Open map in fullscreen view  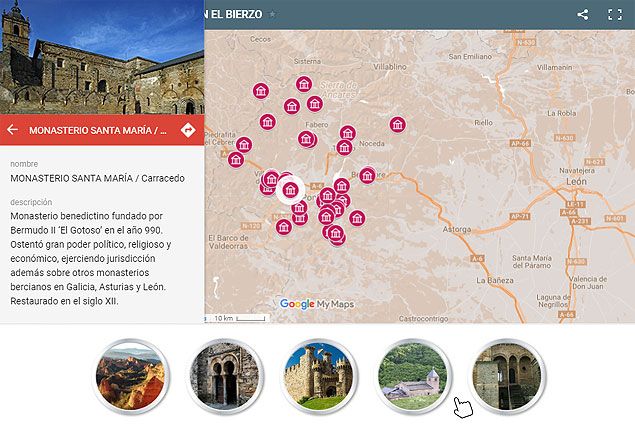coord(615,14)
